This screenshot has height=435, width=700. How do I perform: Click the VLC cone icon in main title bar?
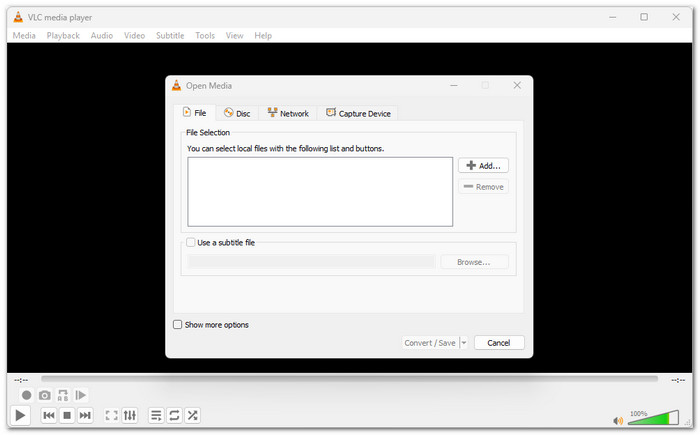coord(18,17)
